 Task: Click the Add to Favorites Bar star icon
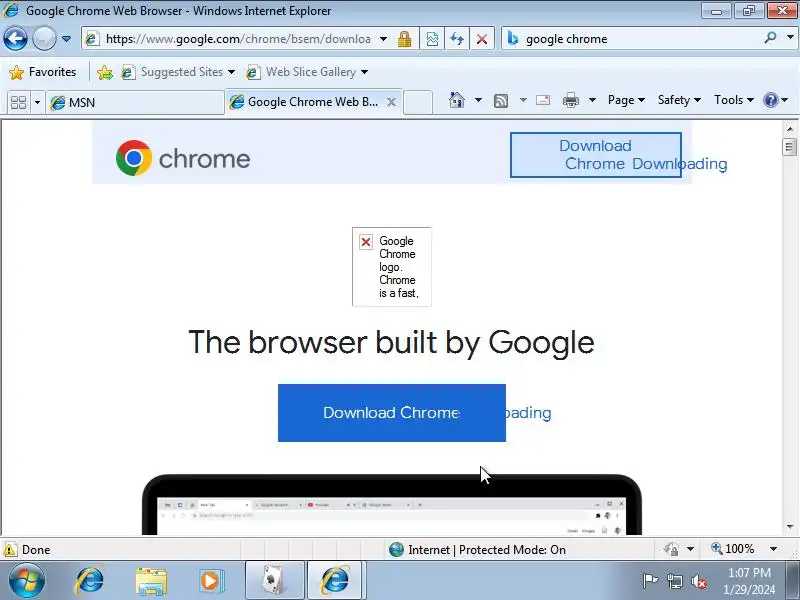click(105, 72)
